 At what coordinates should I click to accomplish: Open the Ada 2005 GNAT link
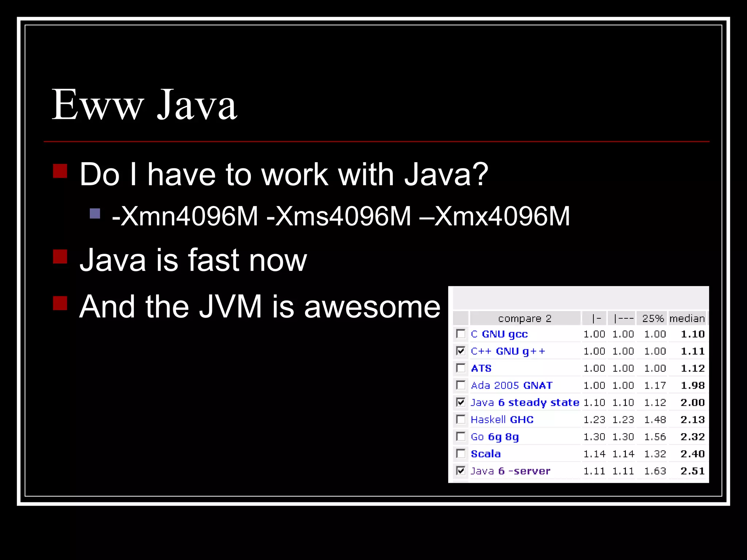point(511,385)
